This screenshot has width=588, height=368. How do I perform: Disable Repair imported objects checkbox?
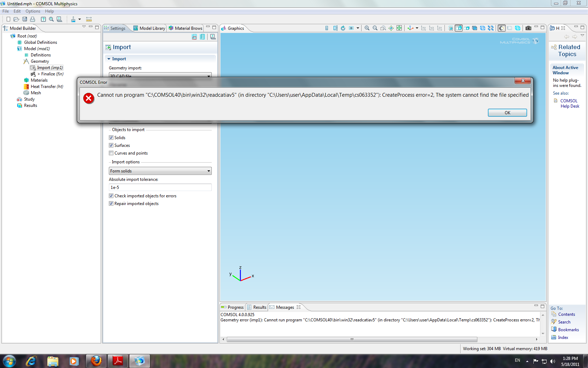pyautogui.click(x=111, y=204)
